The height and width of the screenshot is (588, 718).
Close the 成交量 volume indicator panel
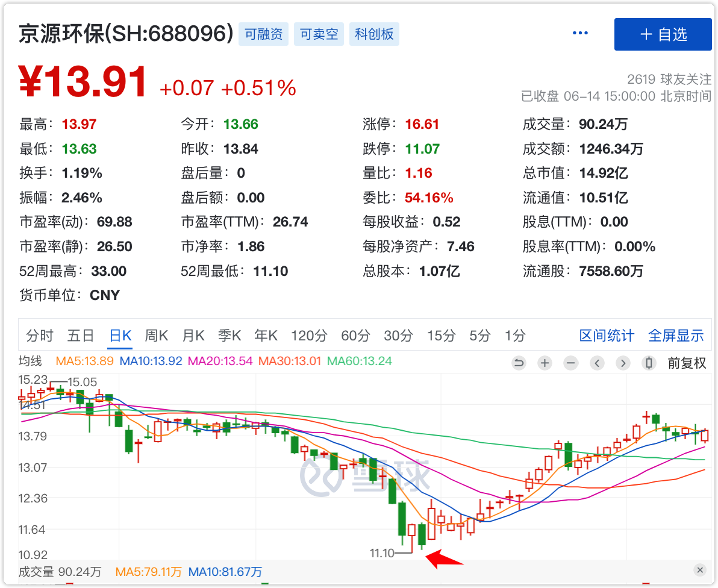point(699,570)
